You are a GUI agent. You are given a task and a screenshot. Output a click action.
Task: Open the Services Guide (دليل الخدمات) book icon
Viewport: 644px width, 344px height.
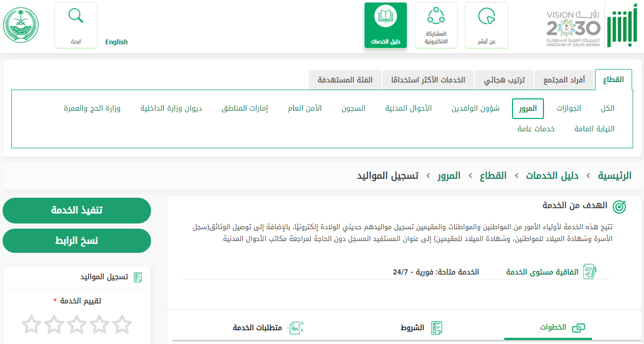[x=385, y=17]
